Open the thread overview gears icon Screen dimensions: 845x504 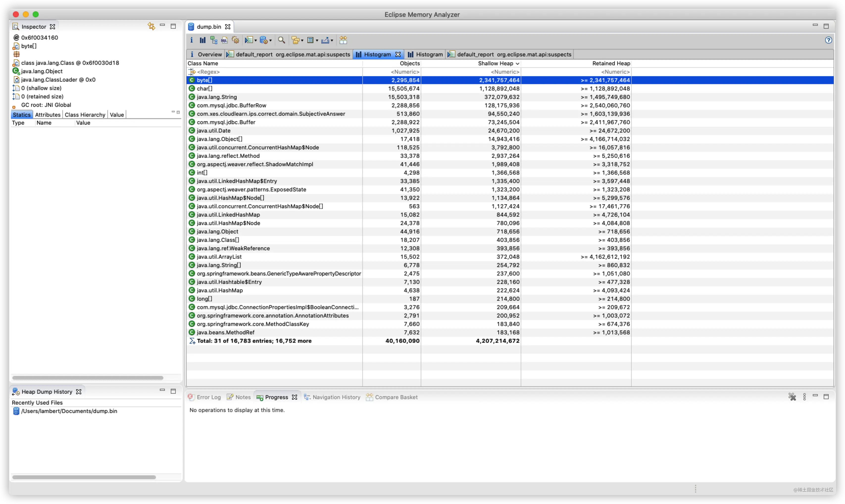pos(235,40)
